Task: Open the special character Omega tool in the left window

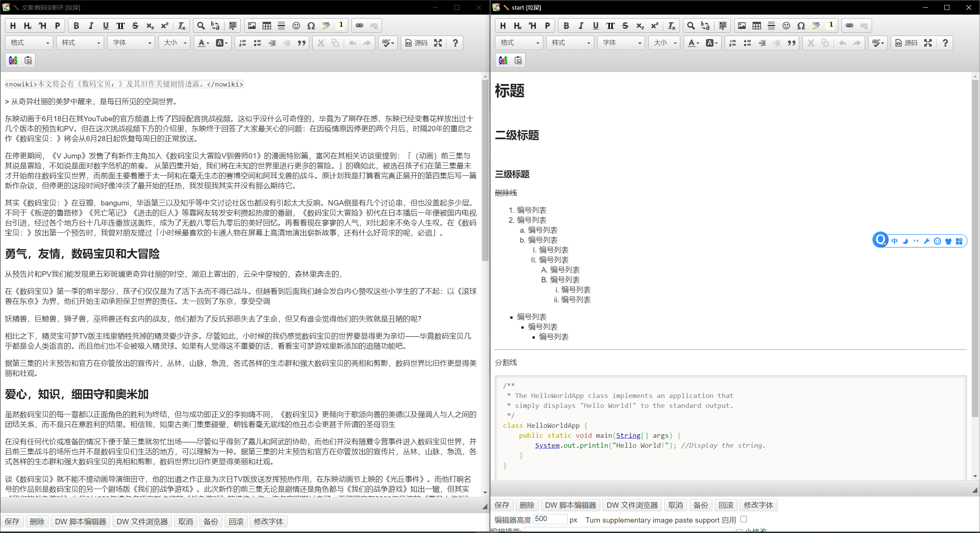Action: pyautogui.click(x=311, y=26)
